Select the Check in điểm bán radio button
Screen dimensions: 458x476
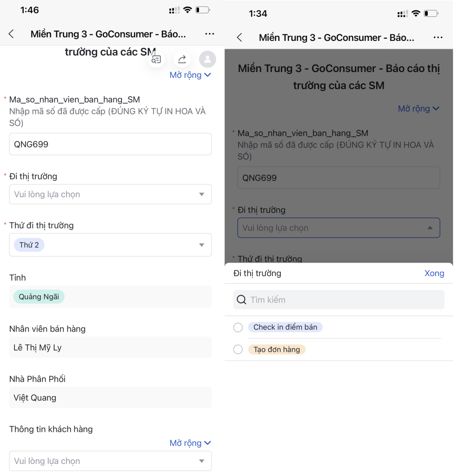(238, 327)
